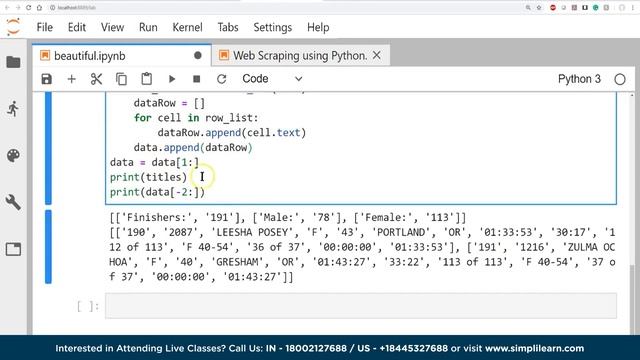Screen dimensions: 640x360
Task: Save the notebook with the disk icon
Action: point(47,79)
